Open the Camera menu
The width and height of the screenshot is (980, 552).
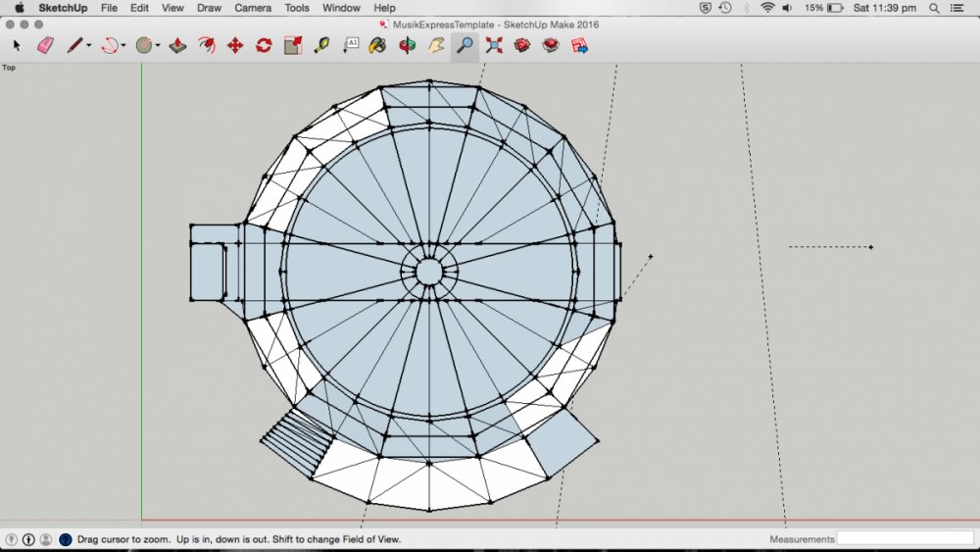tap(253, 8)
